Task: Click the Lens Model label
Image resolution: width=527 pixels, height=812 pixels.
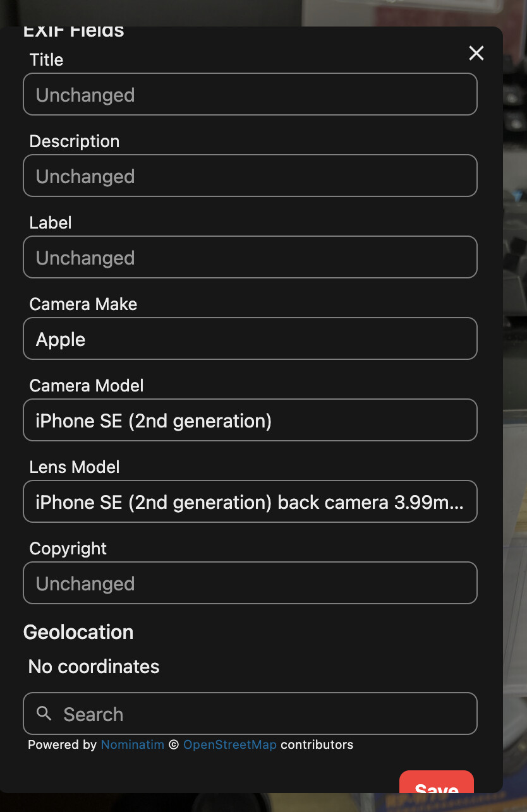Action: pos(75,467)
